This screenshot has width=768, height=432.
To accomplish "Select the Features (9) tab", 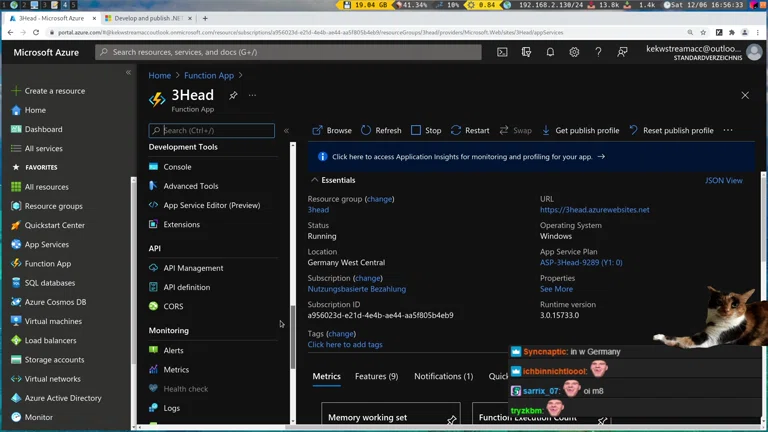I will point(376,376).
